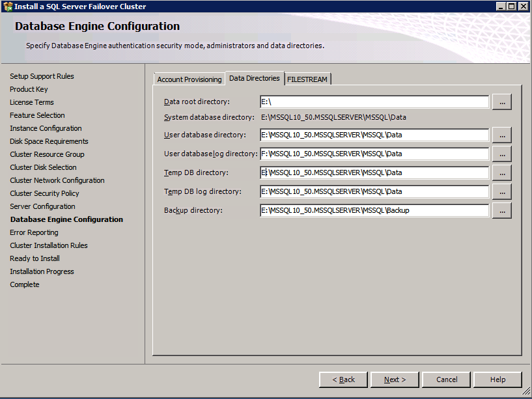Browse for Temp DB directory
The width and height of the screenshot is (532, 399).
(x=502, y=172)
